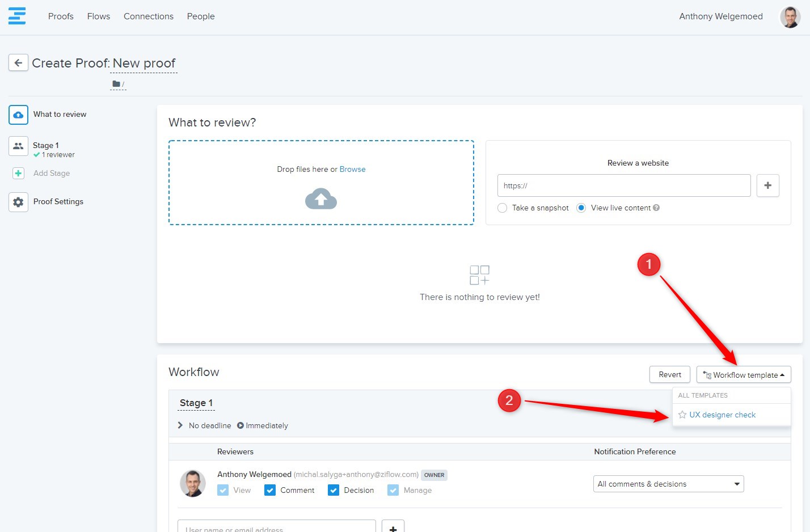
Task: Click the https:// website URL field
Action: click(623, 185)
